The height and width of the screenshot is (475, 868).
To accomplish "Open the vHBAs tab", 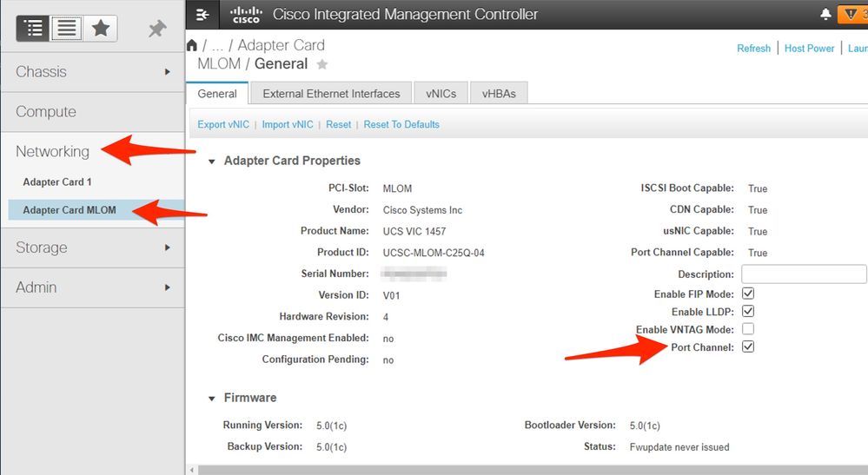I will (499, 94).
